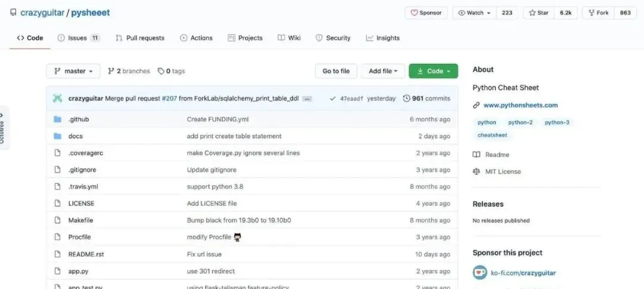Click the 6.2k stargazers count

tap(565, 13)
